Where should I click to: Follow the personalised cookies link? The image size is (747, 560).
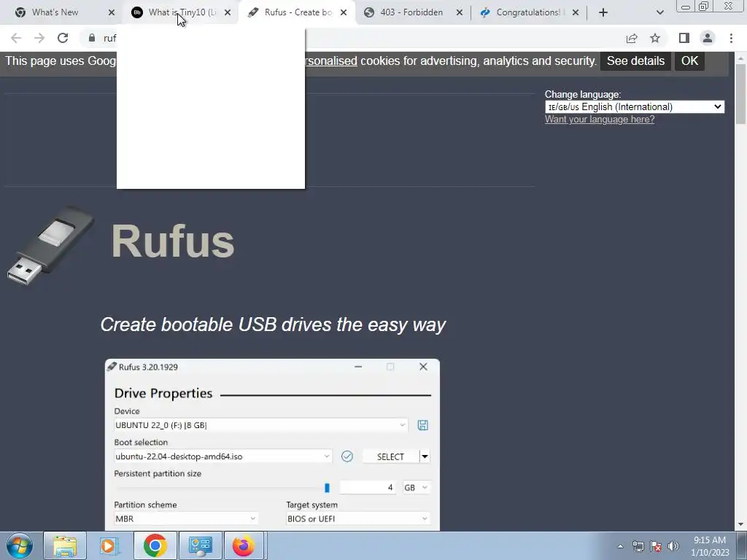331,61
